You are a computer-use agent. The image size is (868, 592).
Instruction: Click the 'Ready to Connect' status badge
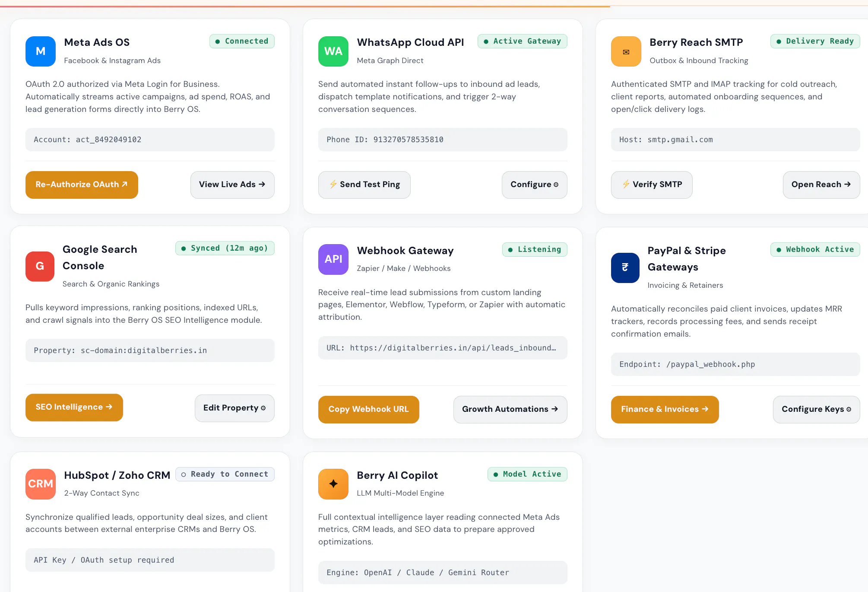(225, 474)
